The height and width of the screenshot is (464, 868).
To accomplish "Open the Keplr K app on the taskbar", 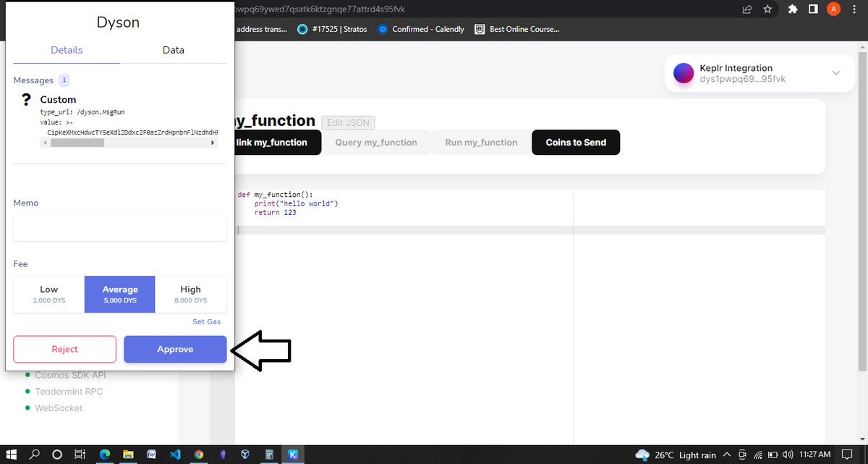I will click(x=293, y=455).
